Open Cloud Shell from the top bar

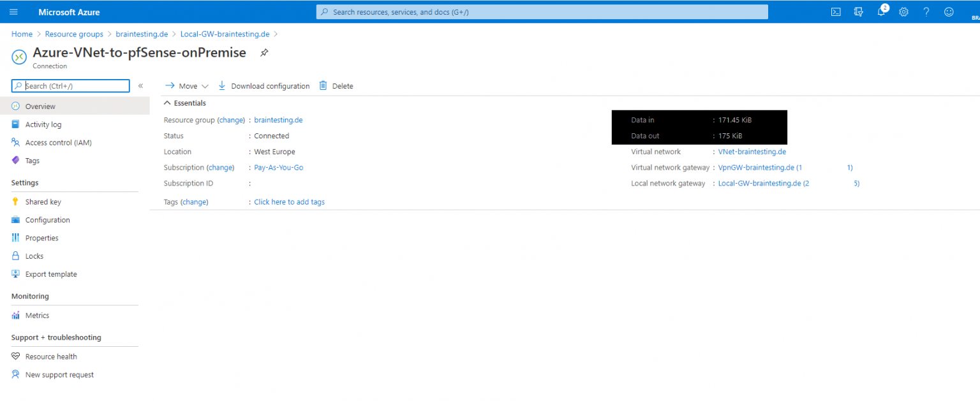836,12
